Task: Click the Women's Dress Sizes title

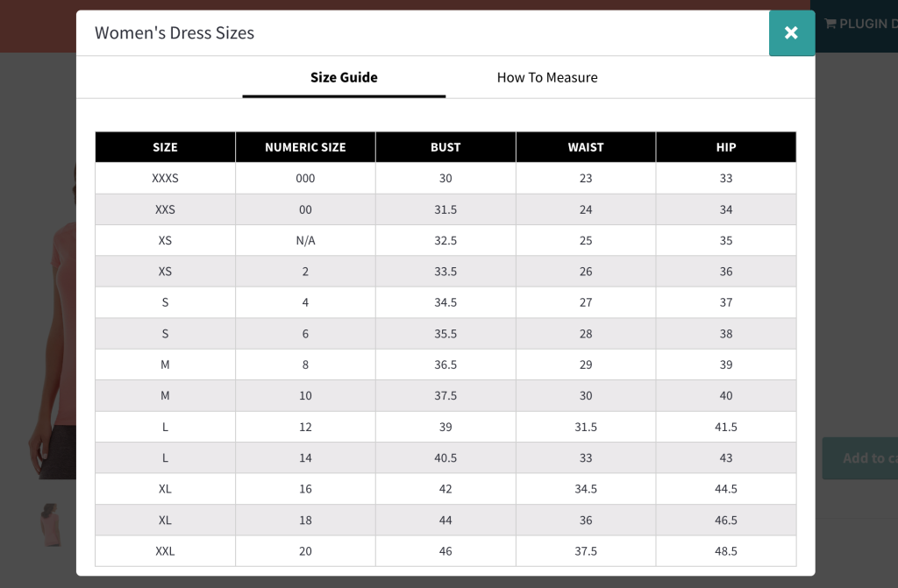Action: [x=175, y=33]
